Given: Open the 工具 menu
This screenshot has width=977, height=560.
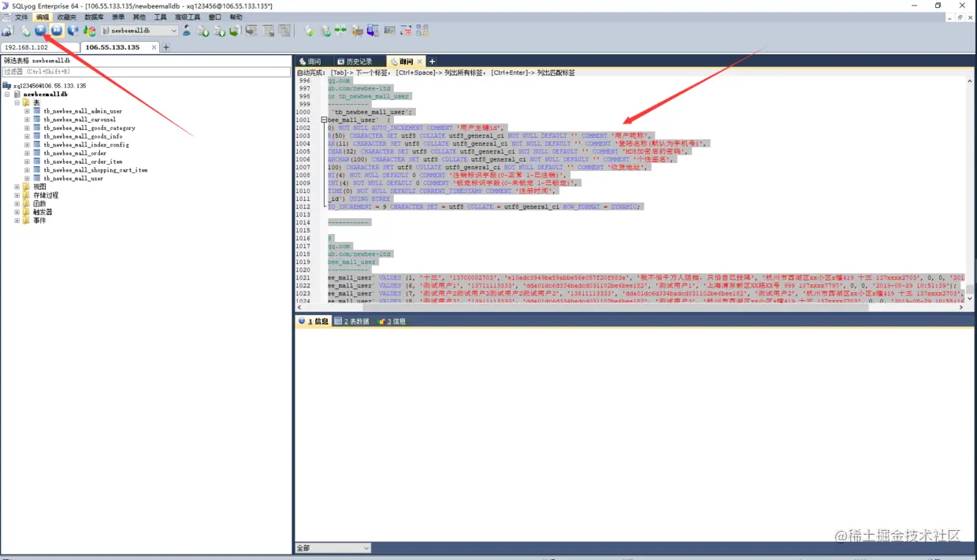Looking at the screenshot, I should tap(161, 17).
